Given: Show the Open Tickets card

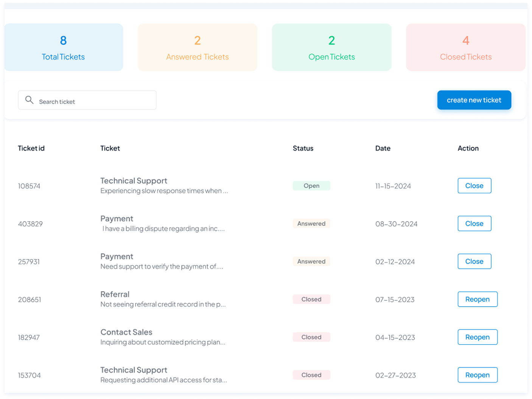Looking at the screenshot, I should click(x=331, y=48).
